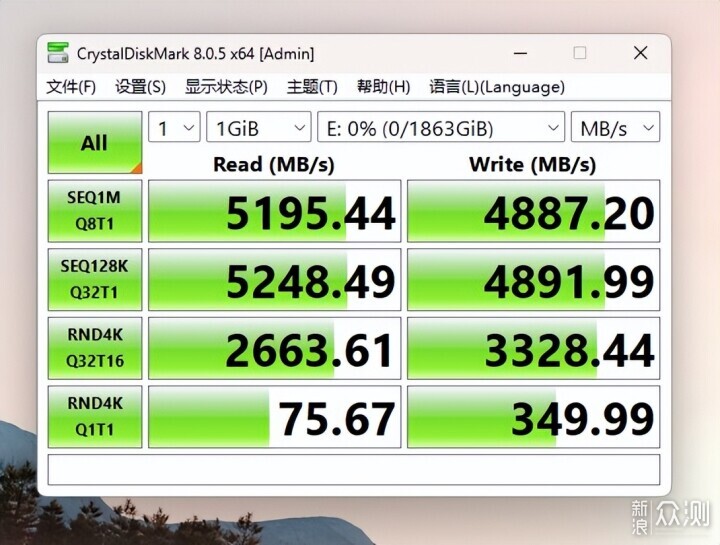Open the 设置(S) menu

point(140,87)
